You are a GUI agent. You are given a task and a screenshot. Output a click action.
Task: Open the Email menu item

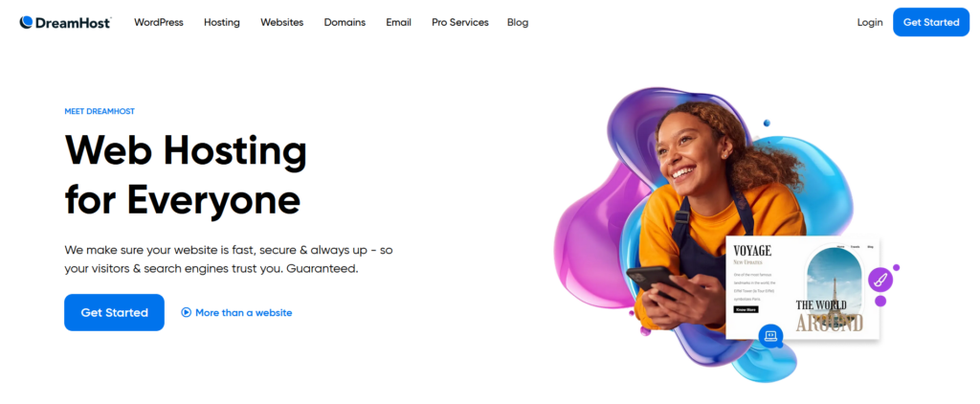(399, 23)
